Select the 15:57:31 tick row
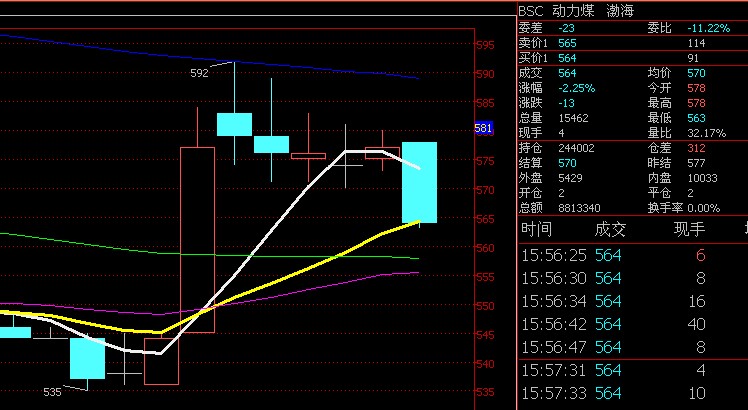This screenshot has height=410, width=748. click(x=633, y=370)
